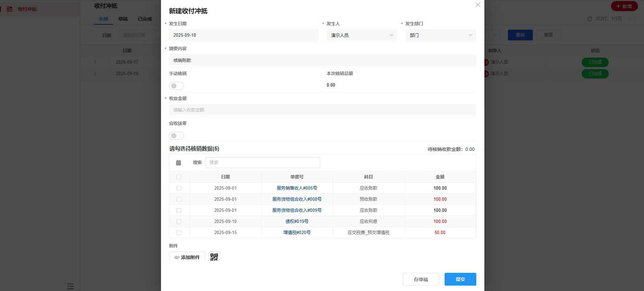Open the 发生人 dropdown
Viewport: 644px width, 291px height.
point(362,35)
